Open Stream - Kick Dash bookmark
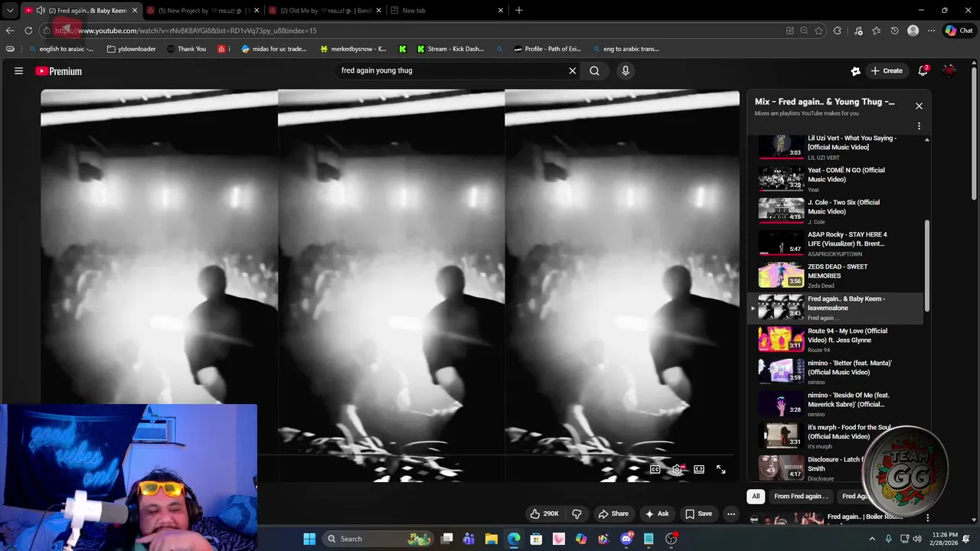Screen dimensions: 980x551 (x=450, y=49)
